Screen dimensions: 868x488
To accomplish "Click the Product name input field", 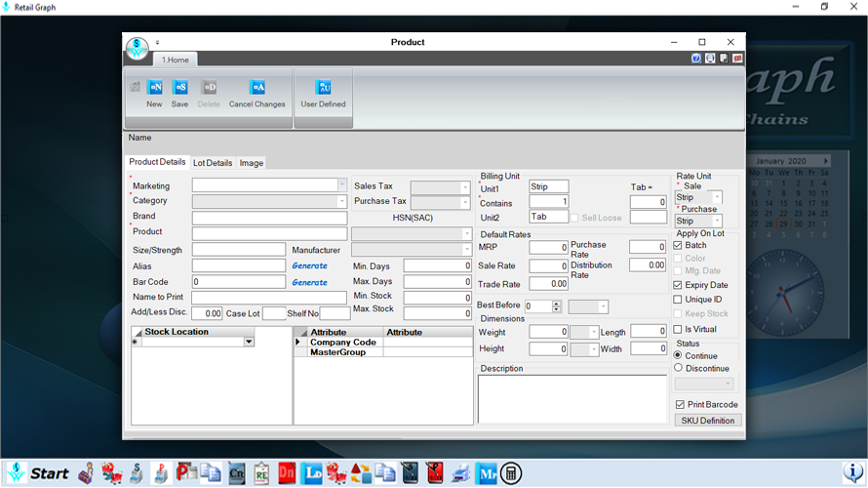I will click(x=269, y=233).
